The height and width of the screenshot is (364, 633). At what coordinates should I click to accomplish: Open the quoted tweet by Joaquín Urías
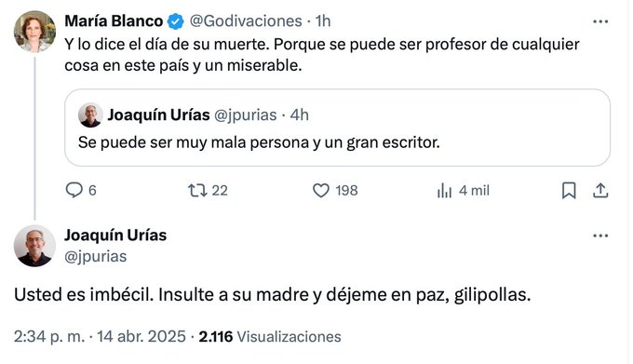(x=337, y=128)
